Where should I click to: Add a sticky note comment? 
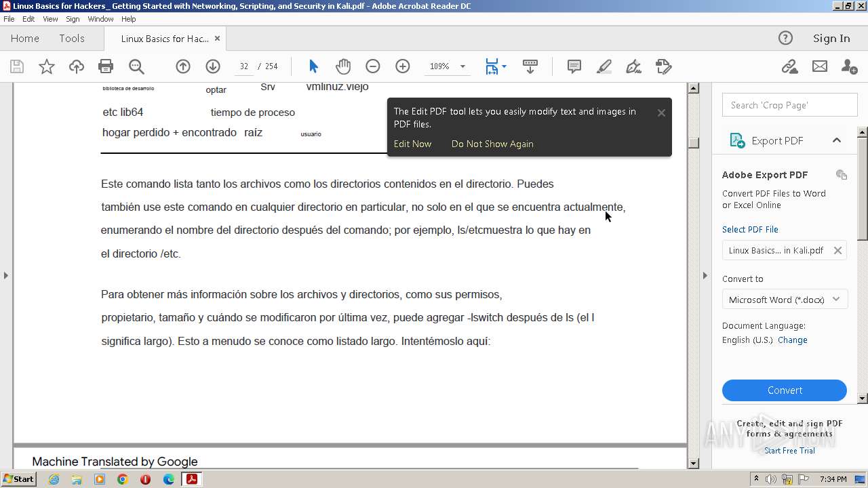(x=574, y=66)
